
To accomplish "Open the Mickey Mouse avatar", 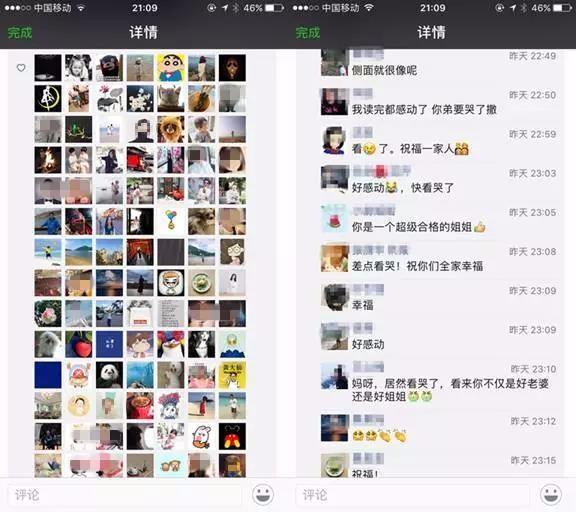I will [x=232, y=436].
